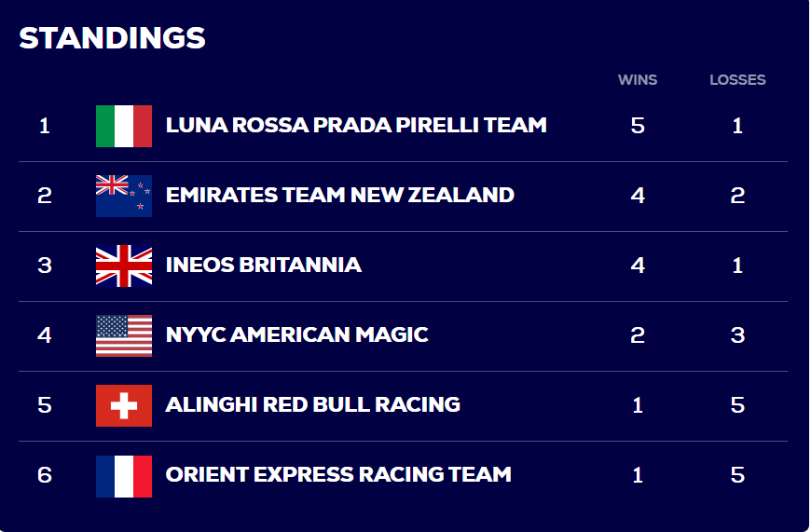Open Orient Express Racing Team
The height and width of the screenshot is (532, 811).
pos(338,474)
